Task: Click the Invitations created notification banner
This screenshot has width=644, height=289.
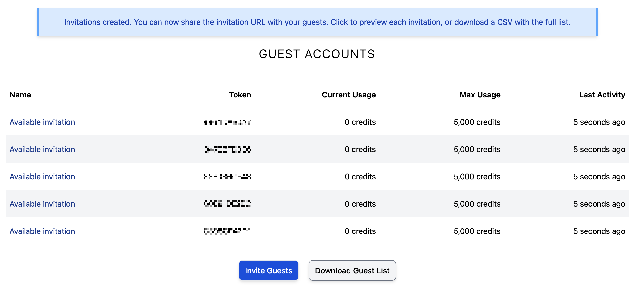Action: coord(317,22)
